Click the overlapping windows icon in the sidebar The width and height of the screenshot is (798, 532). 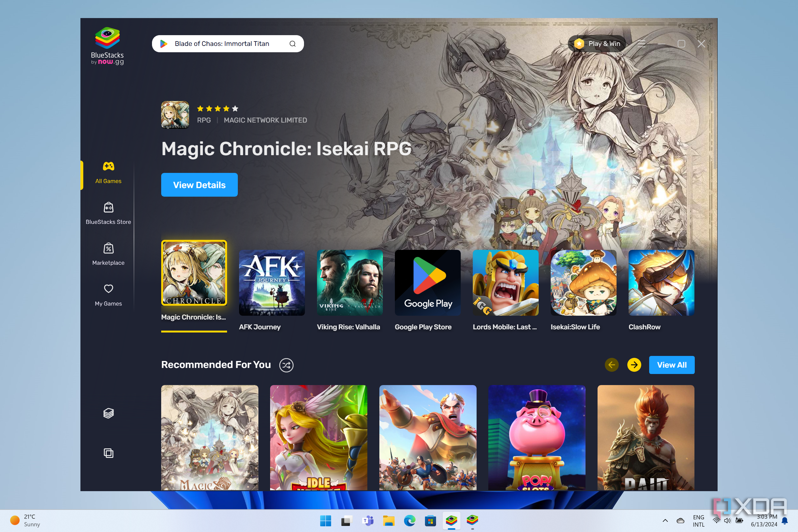click(108, 453)
